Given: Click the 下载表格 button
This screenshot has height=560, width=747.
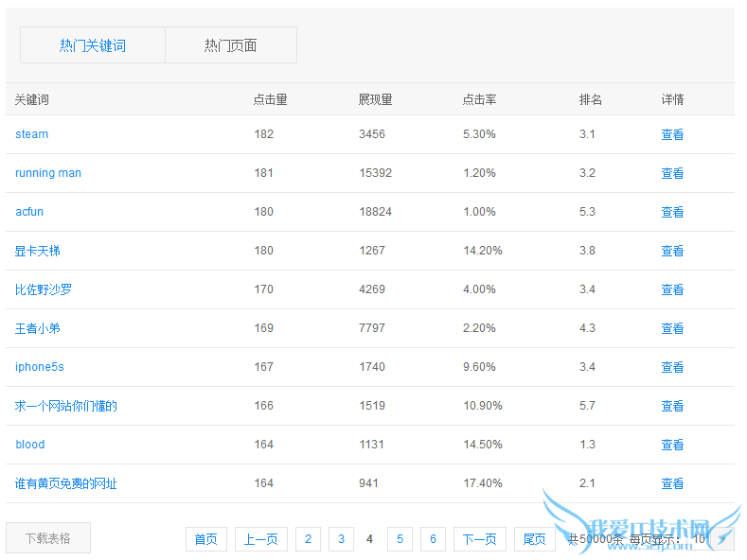Looking at the screenshot, I should point(48,538).
